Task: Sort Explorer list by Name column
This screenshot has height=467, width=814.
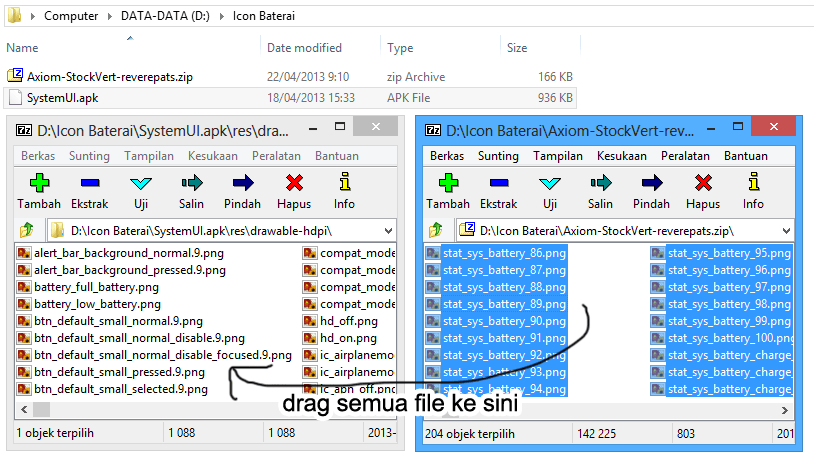Action: 22,48
